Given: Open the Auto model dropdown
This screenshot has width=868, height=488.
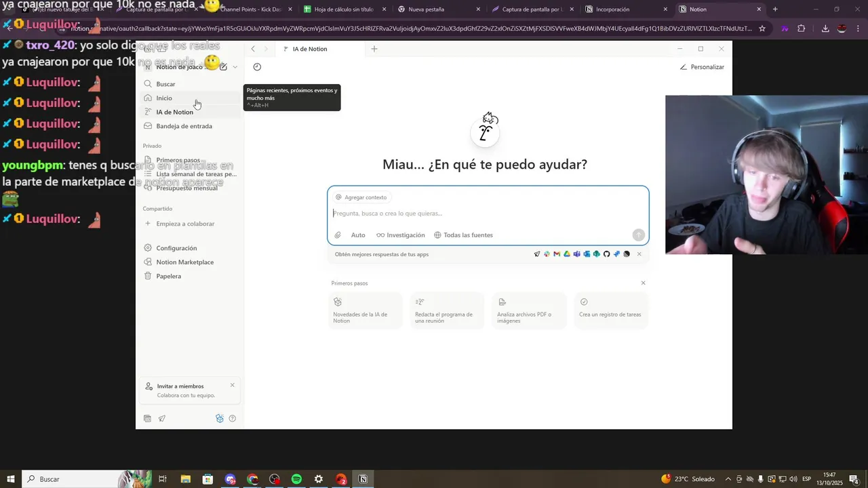Looking at the screenshot, I should point(358,235).
